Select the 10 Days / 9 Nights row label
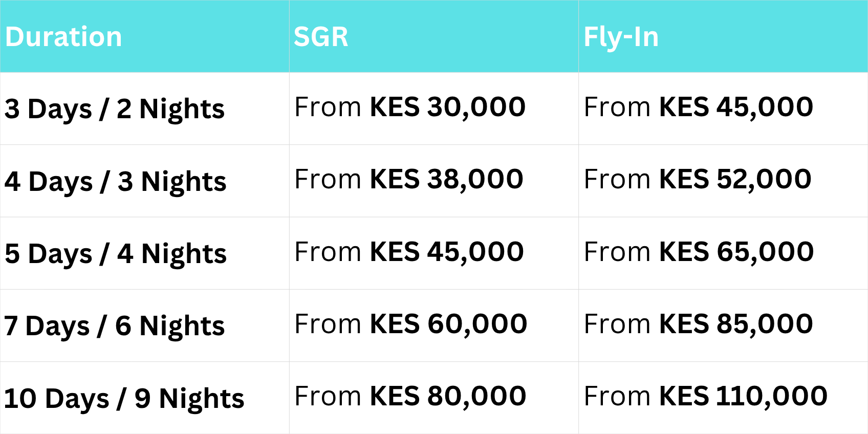The height and width of the screenshot is (434, 868). tap(124, 399)
